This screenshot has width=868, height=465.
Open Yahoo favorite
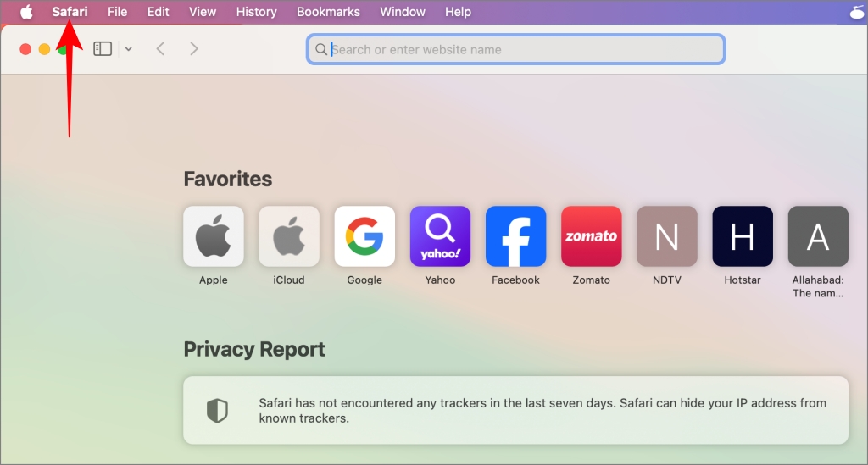440,236
